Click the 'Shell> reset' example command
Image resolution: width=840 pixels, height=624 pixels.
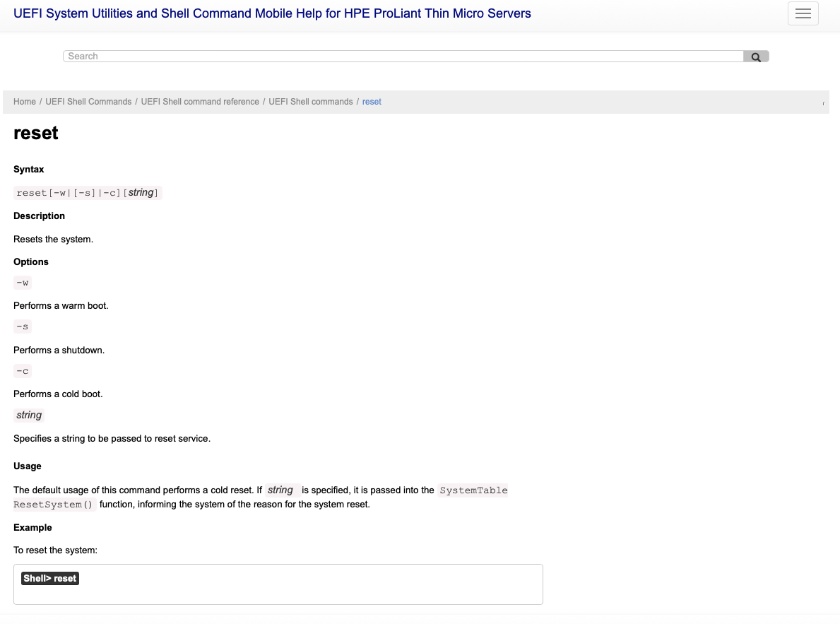pyautogui.click(x=50, y=579)
